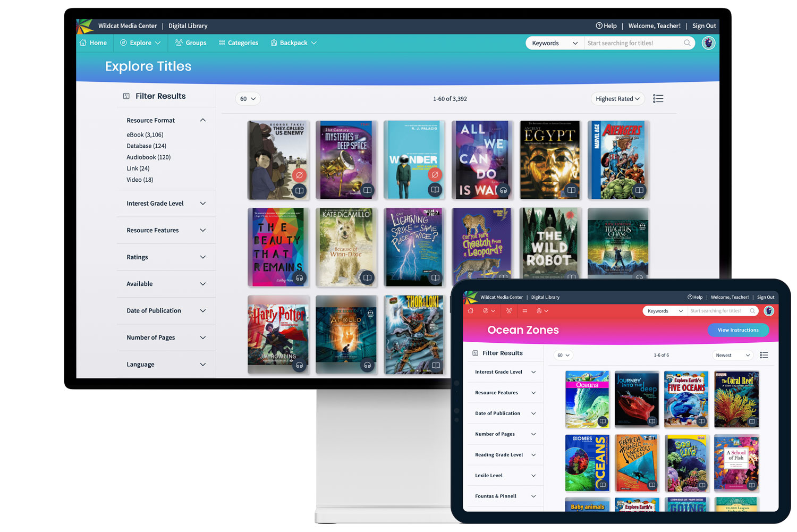The width and height of the screenshot is (797, 532).
Task: Click the eBook icon on Mysteries of Deep Space
Action: coord(367,190)
